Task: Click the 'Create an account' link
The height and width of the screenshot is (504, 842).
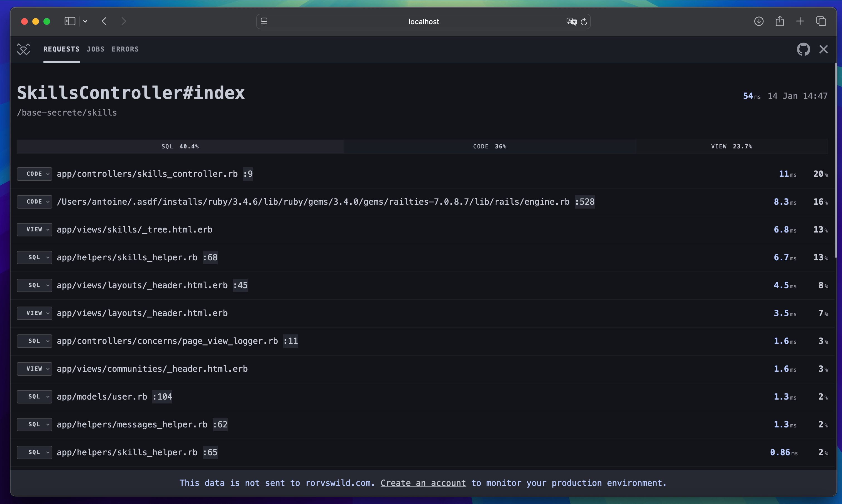Action: point(423,483)
